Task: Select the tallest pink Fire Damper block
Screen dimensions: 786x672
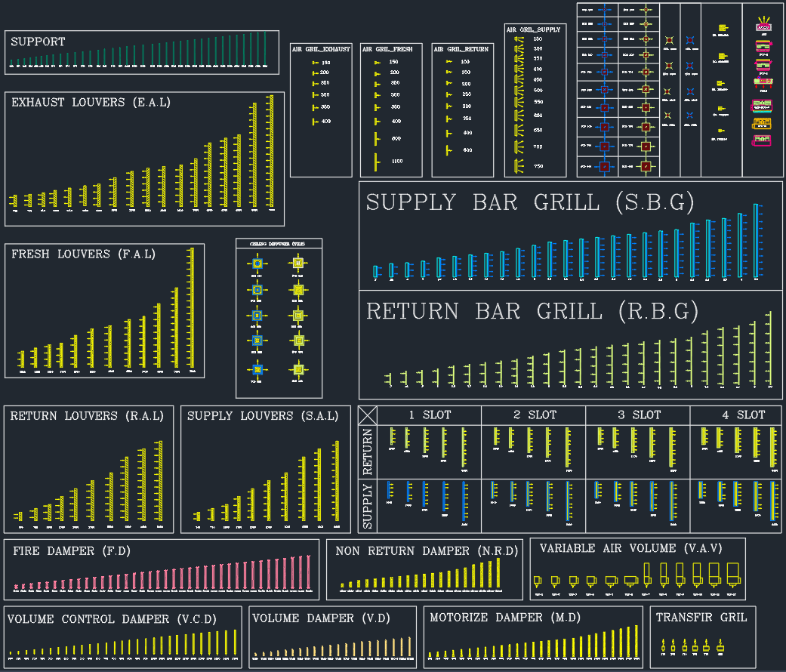Action: tap(308, 572)
